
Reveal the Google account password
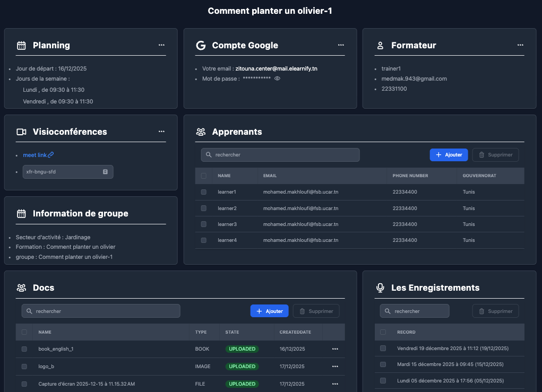[277, 79]
